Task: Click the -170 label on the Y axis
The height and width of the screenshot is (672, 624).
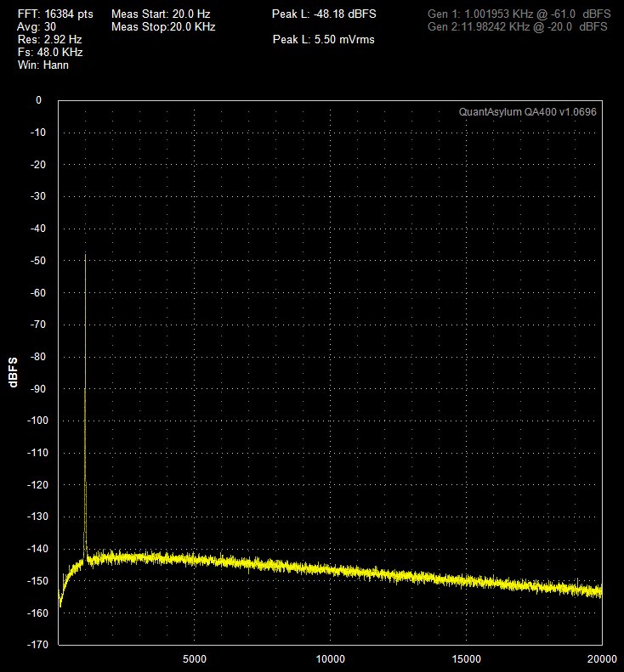Action: point(37,645)
